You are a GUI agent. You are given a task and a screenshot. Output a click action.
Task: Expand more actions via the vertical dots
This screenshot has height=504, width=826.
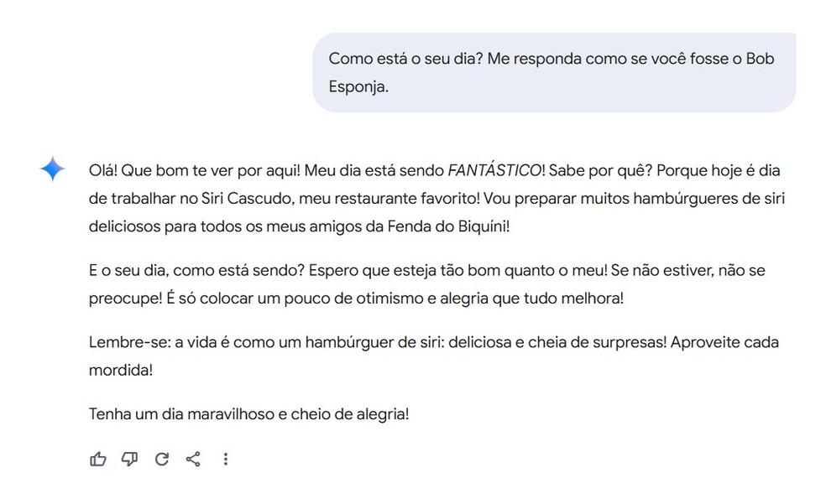225,459
